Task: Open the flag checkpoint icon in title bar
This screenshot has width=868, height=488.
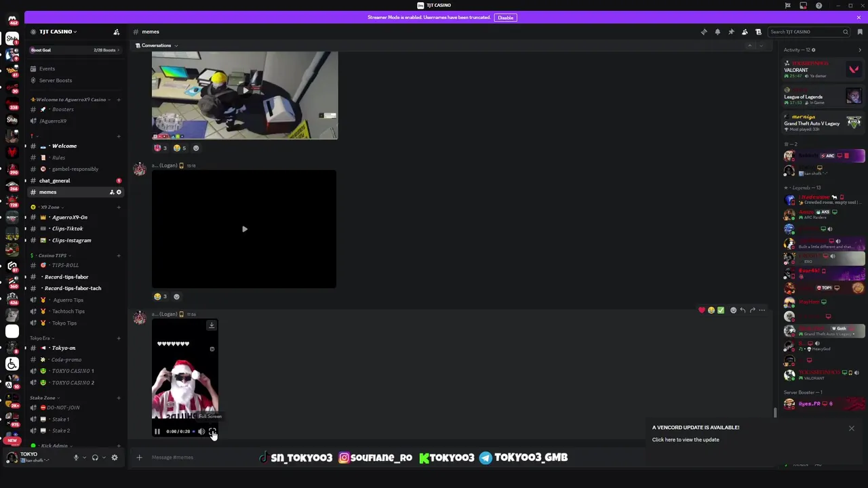Action: [x=788, y=5]
